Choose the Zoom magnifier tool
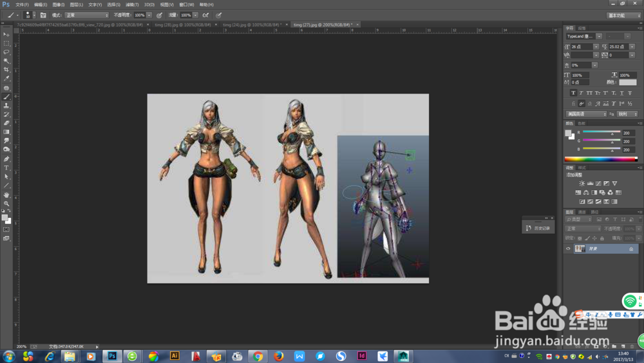The width and height of the screenshot is (644, 363). (6, 204)
